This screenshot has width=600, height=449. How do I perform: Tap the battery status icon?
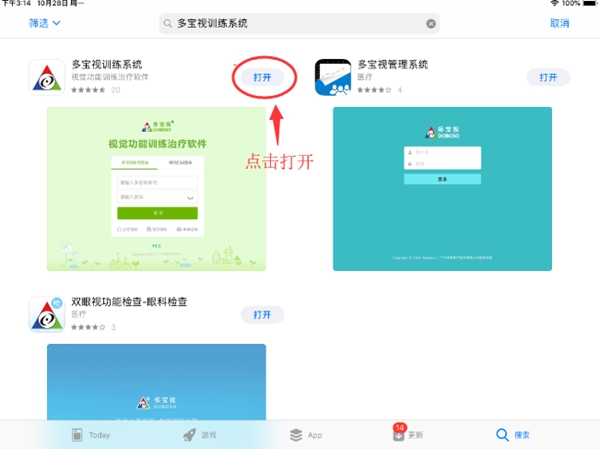(590, 3)
